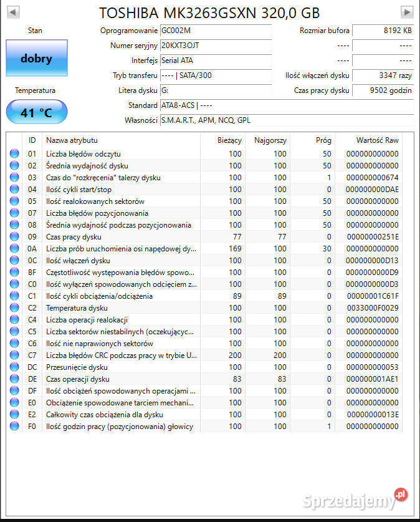The width and height of the screenshot is (420, 522).
Task: Click the 'dobry' health status button
Action: click(x=37, y=58)
